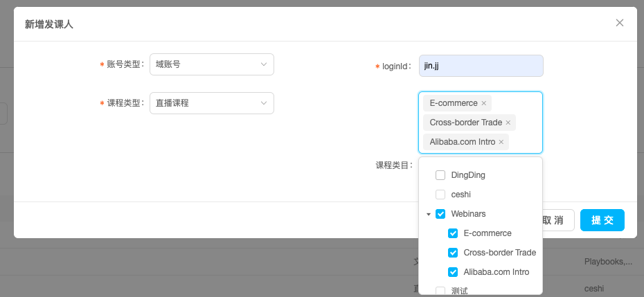The height and width of the screenshot is (297, 644).
Task: Select the Webinars label in tree
Action: [x=468, y=214]
